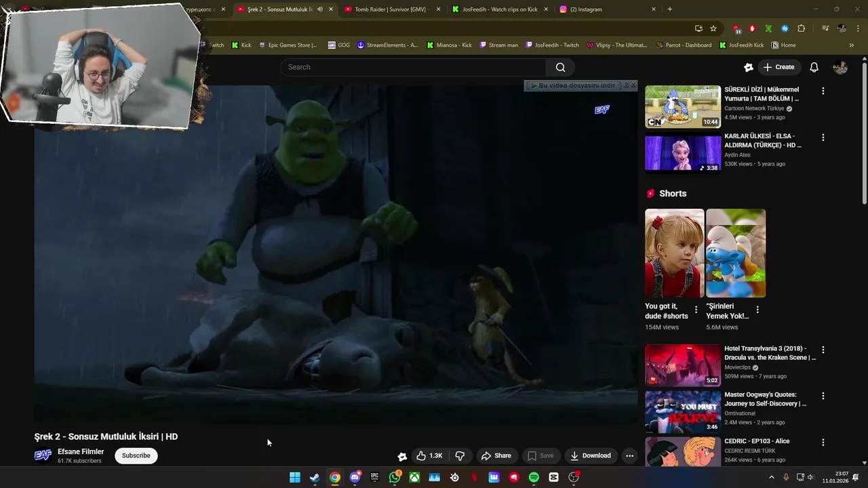Image resolution: width=868 pixels, height=488 pixels.
Task: Switch to JosFeedih Kick clips tab
Action: [500, 9]
